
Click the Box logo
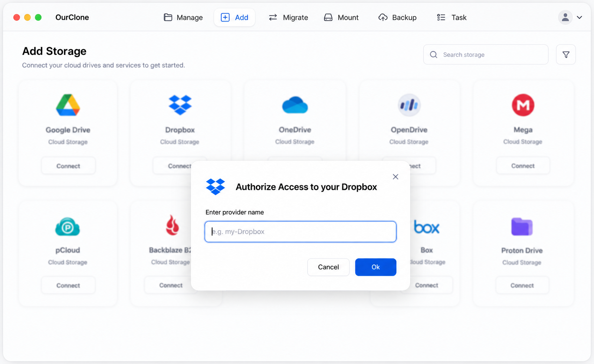click(x=427, y=227)
